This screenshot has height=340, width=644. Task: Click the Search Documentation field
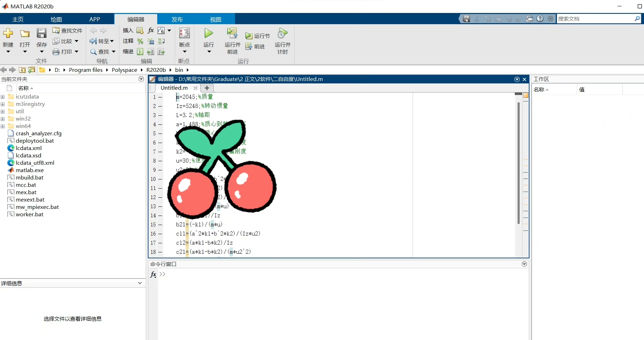[x=599, y=19]
